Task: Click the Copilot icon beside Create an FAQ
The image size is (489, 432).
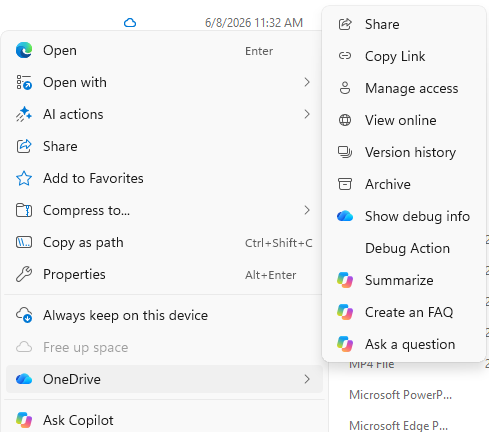Action: pos(345,312)
